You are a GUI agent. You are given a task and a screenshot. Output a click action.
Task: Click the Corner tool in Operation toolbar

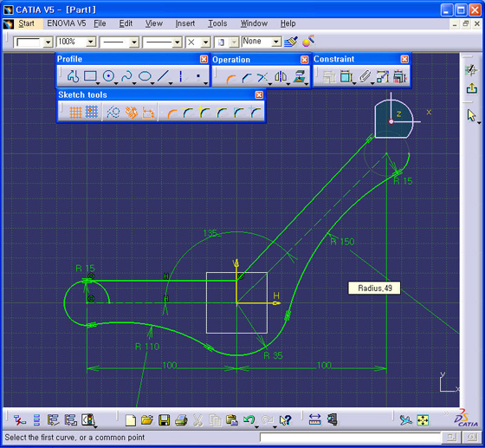point(230,78)
